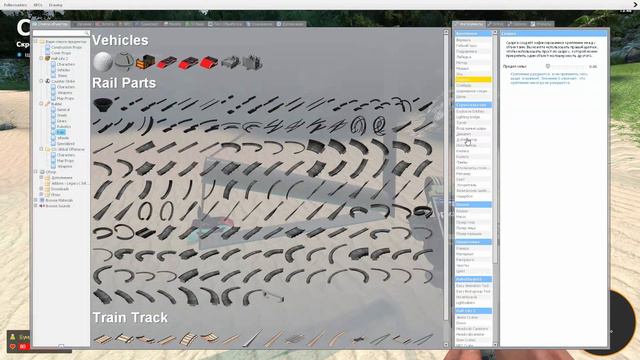This screenshot has height=360, width=640.
Task: Open the Construction Props spawnlist
Action: coord(66,47)
